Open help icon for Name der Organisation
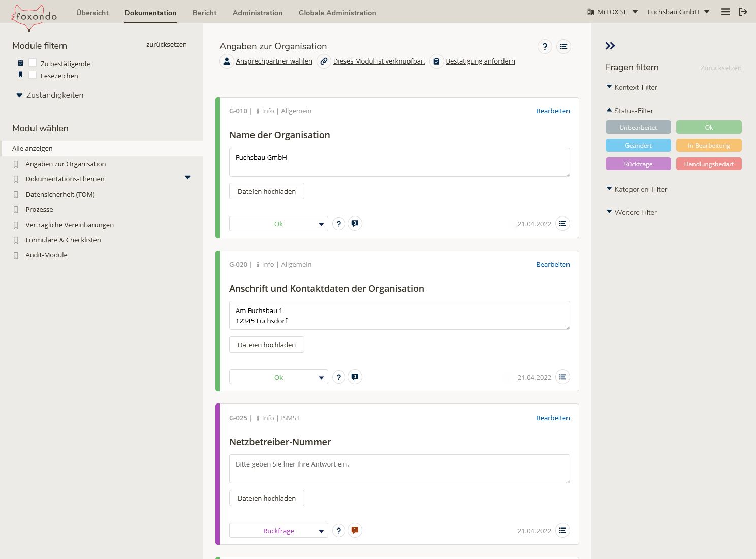This screenshot has height=559, width=756. tap(339, 224)
